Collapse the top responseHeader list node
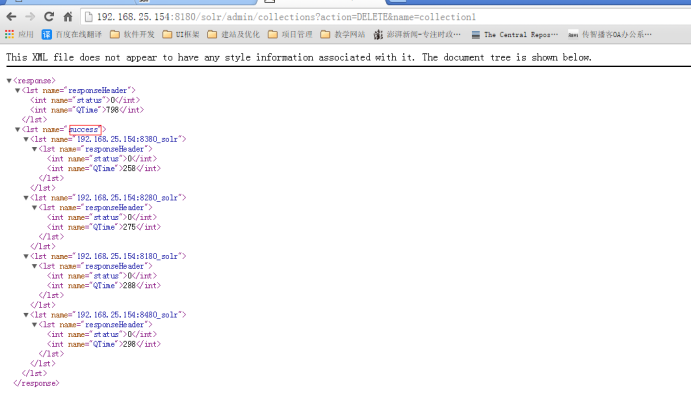Image resolution: width=691 pixels, height=417 pixels. pyautogui.click(x=18, y=90)
